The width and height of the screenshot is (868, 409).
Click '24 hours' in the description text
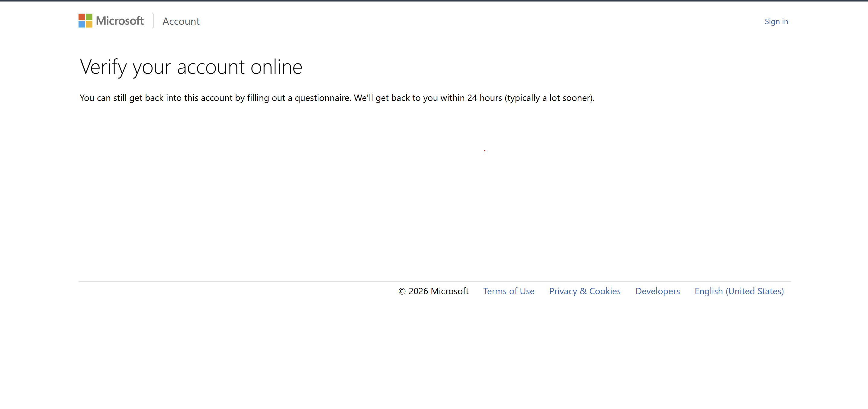point(484,98)
